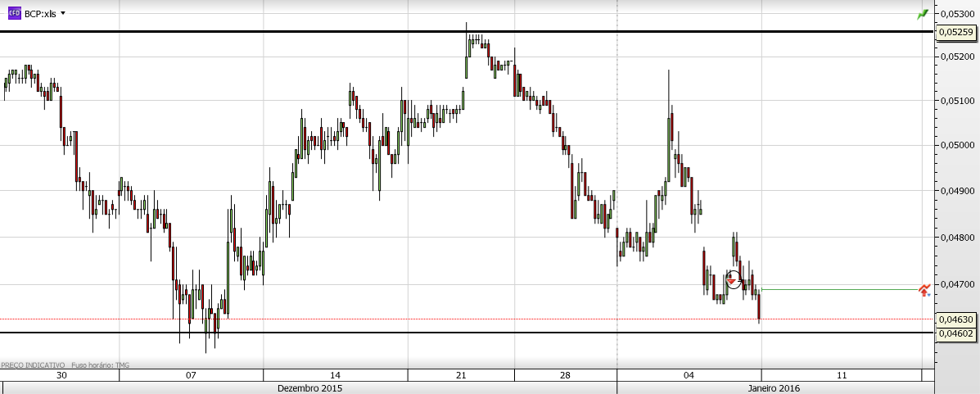
Task: Click the date label 11 on time axis
Action: point(842,375)
